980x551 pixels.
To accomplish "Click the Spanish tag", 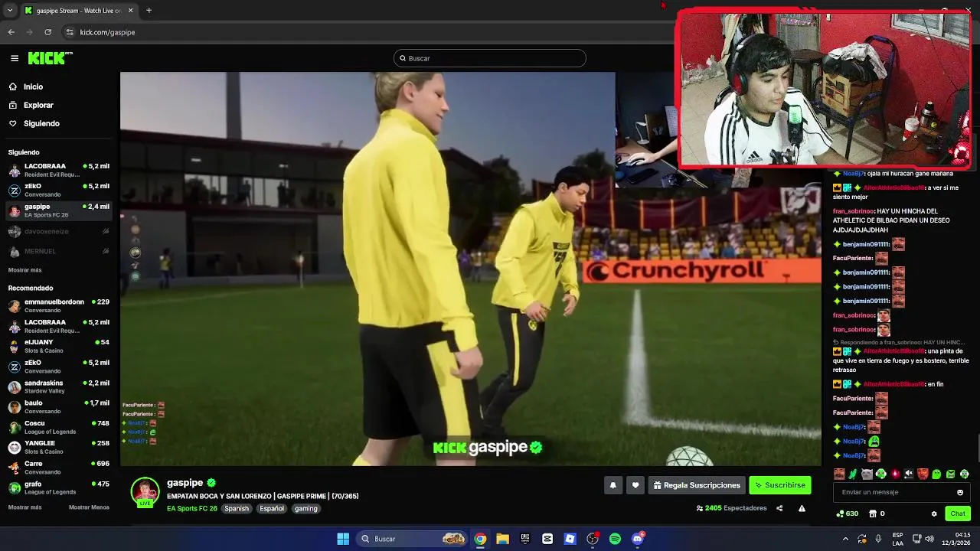I will (237, 508).
